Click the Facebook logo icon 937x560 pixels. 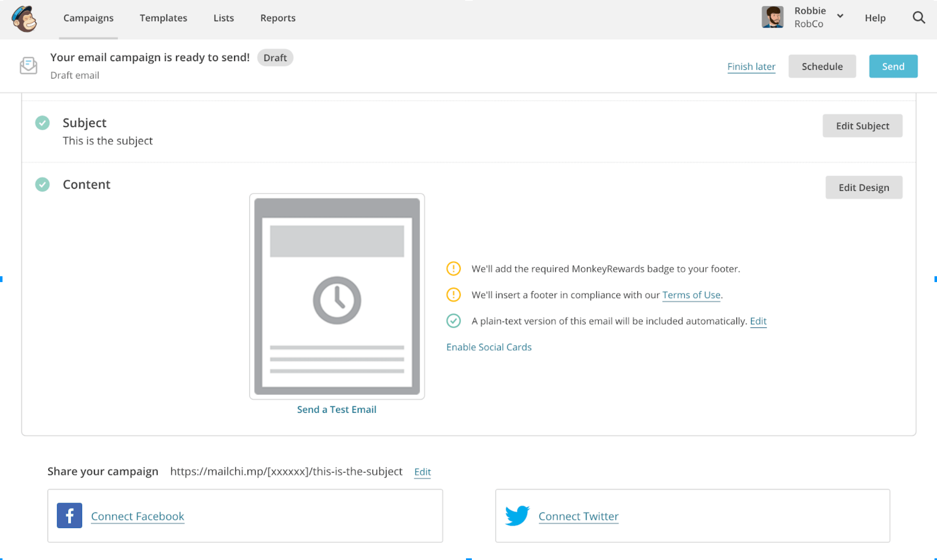pos(69,515)
